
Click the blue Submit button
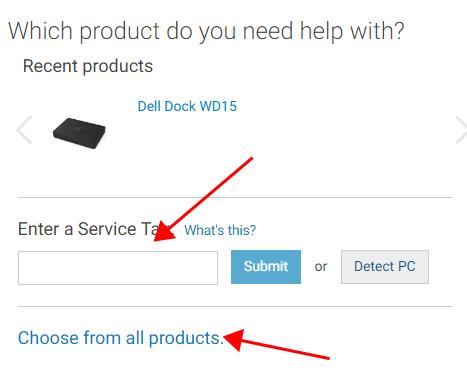click(x=266, y=267)
